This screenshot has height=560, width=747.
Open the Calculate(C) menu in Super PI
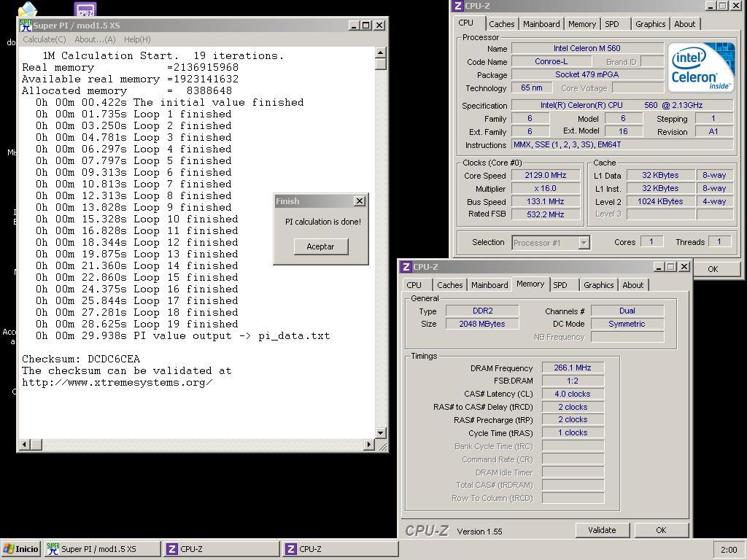pos(44,39)
